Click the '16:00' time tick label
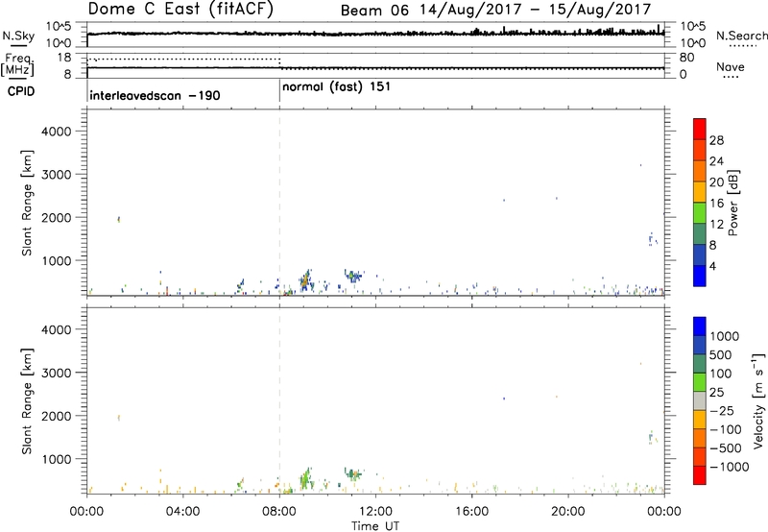Screen dimensions: 768x532 click(x=471, y=512)
